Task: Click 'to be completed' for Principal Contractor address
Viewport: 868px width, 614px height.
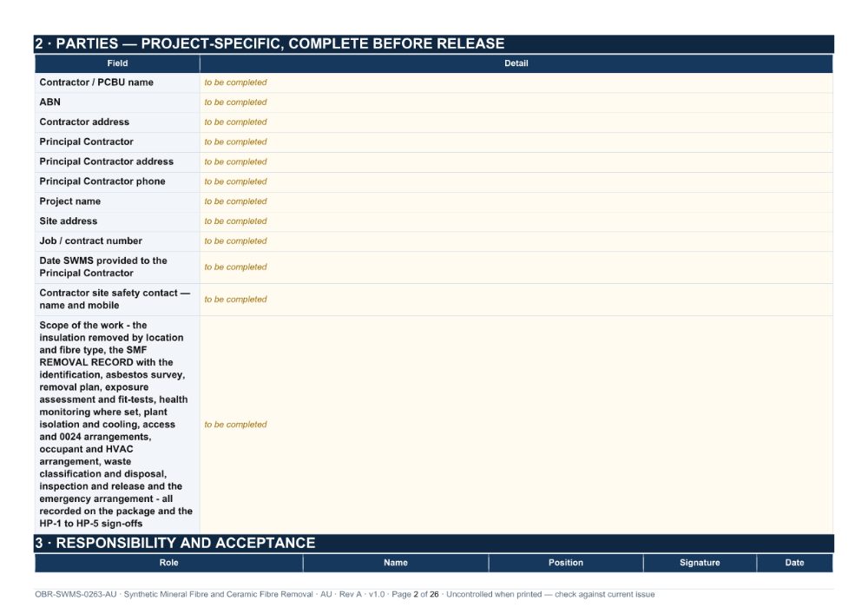Action: pos(235,162)
